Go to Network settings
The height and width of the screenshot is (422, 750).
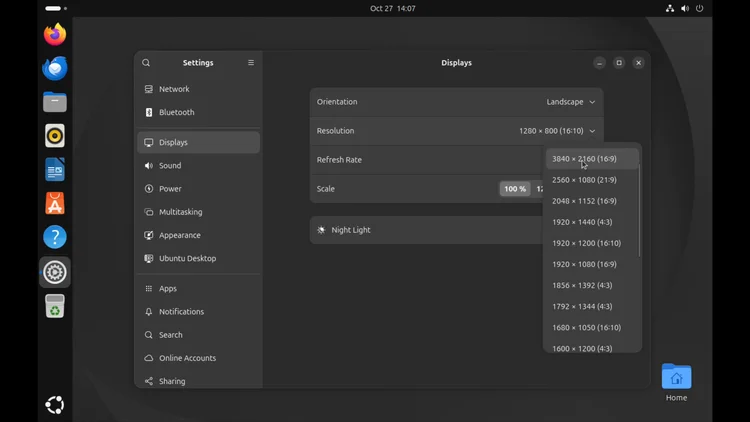pyautogui.click(x=199, y=89)
